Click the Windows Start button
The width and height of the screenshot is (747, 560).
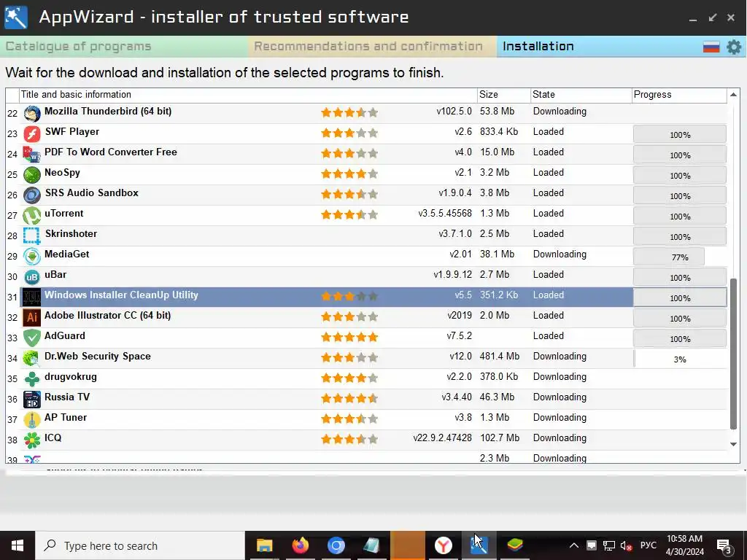click(x=18, y=545)
